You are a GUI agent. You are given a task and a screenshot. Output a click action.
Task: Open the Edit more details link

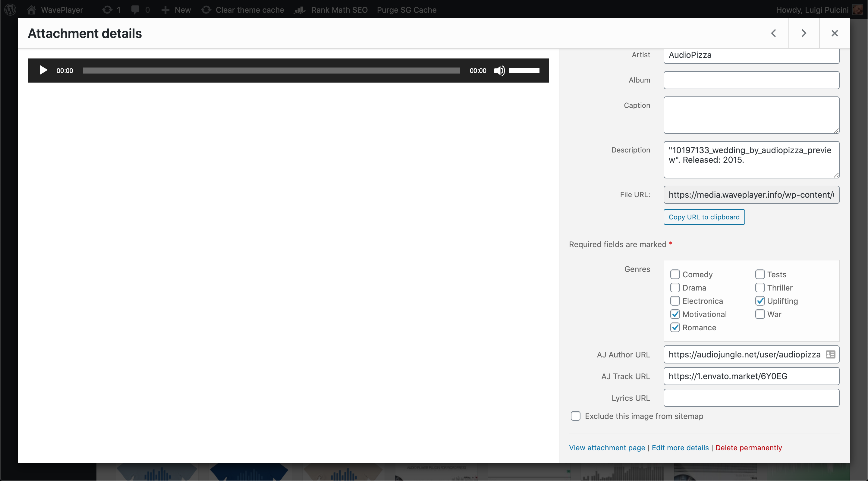coord(680,448)
